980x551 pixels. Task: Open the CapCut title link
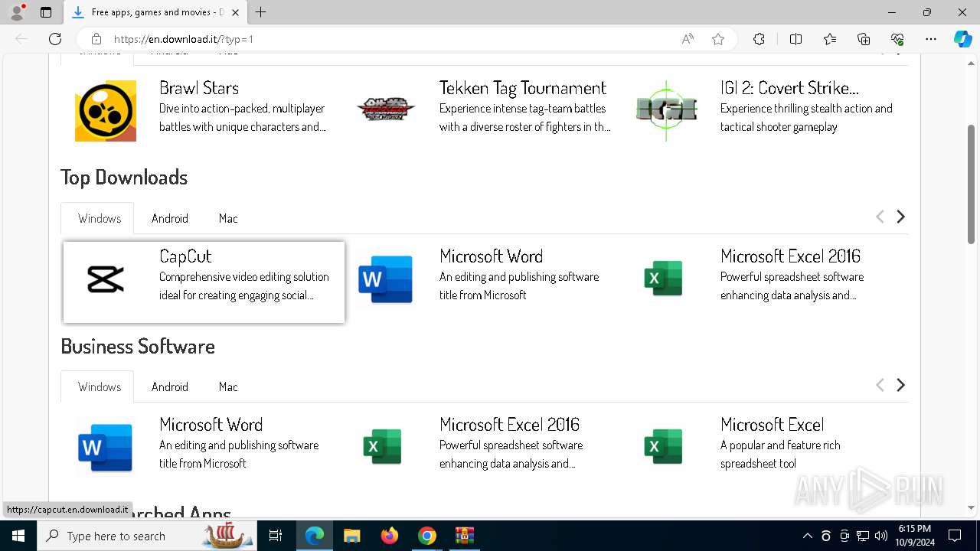tap(185, 256)
